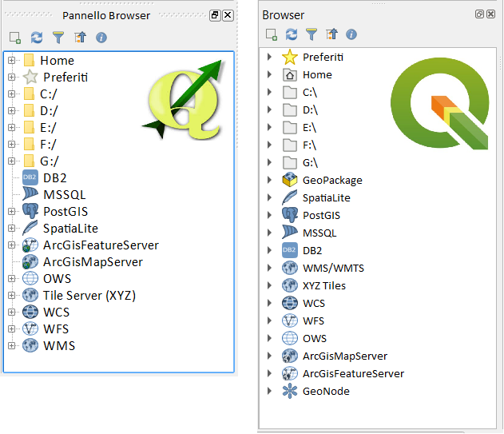Expand the GeoNode entry arrow
The height and width of the screenshot is (434, 504).
coord(269,391)
